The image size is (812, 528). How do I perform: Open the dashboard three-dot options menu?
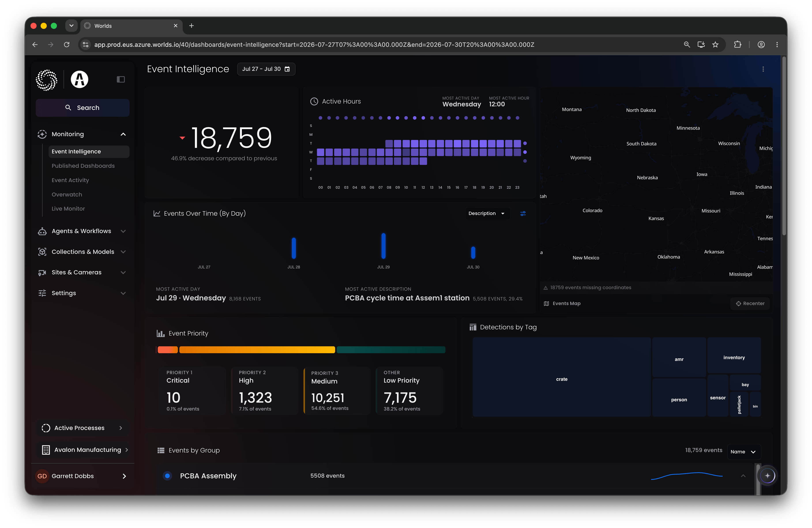click(763, 69)
